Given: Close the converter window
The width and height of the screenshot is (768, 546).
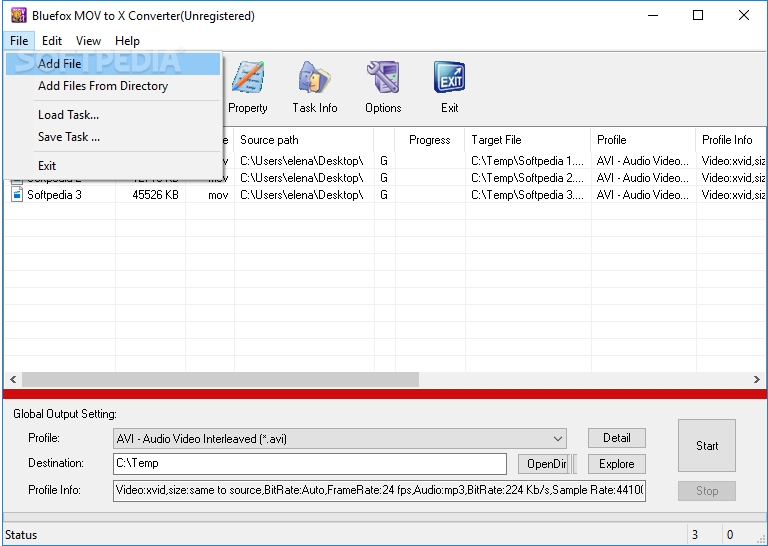Looking at the screenshot, I should (x=744, y=16).
